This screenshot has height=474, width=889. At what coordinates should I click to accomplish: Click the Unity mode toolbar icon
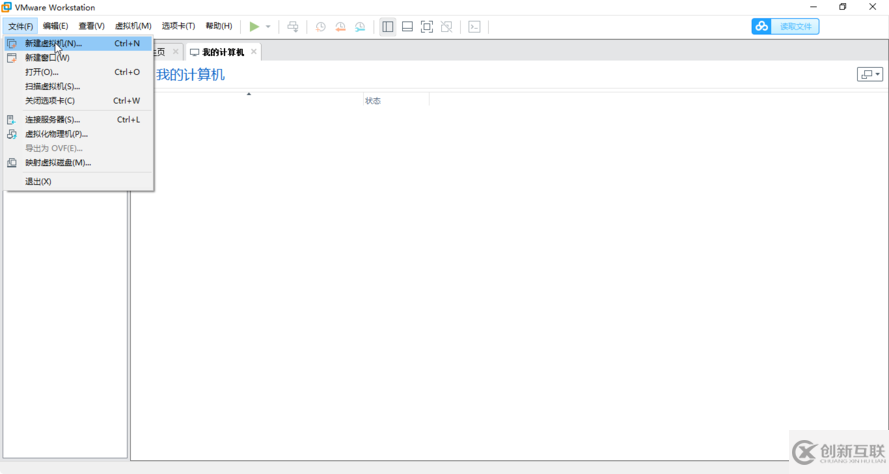447,27
